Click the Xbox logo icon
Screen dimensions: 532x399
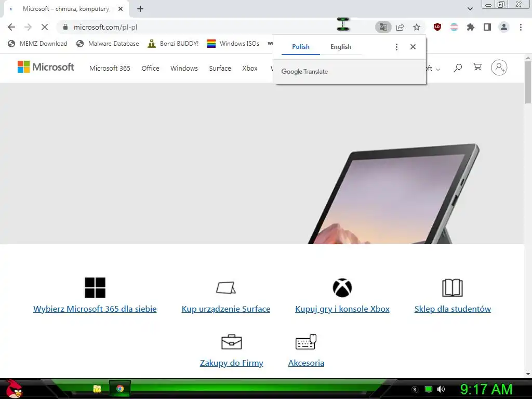tap(342, 288)
